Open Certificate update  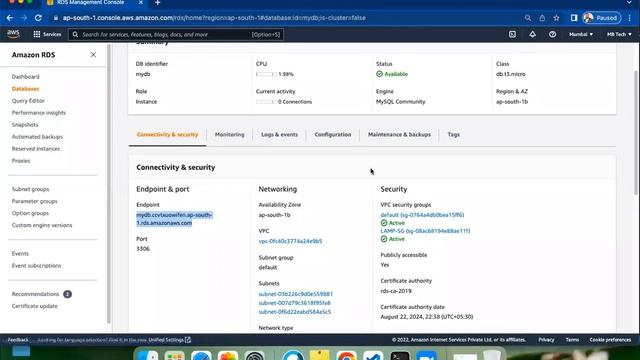pyautogui.click(x=35, y=306)
